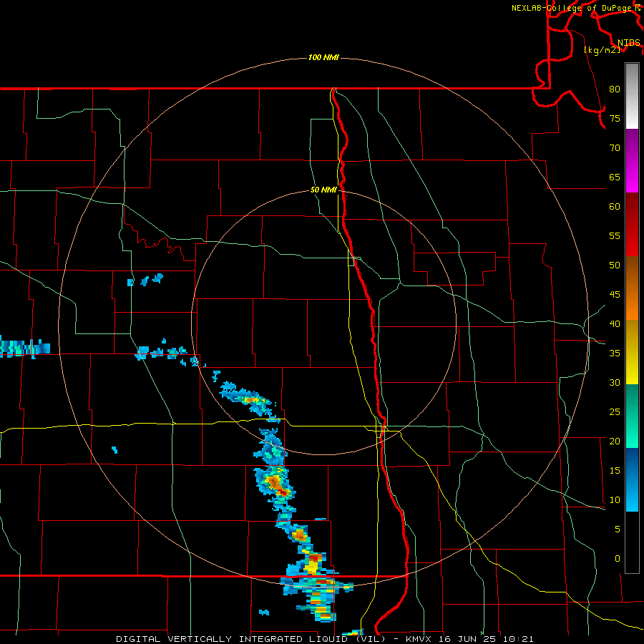The image size is (644, 644).
Task: Select the gray-white 75–80 color bar segment
Action: tap(632, 96)
